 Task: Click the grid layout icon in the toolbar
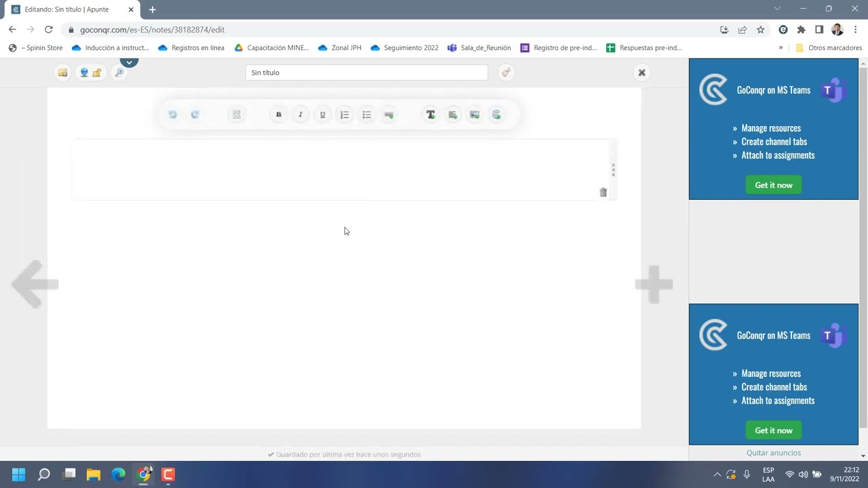click(x=236, y=115)
